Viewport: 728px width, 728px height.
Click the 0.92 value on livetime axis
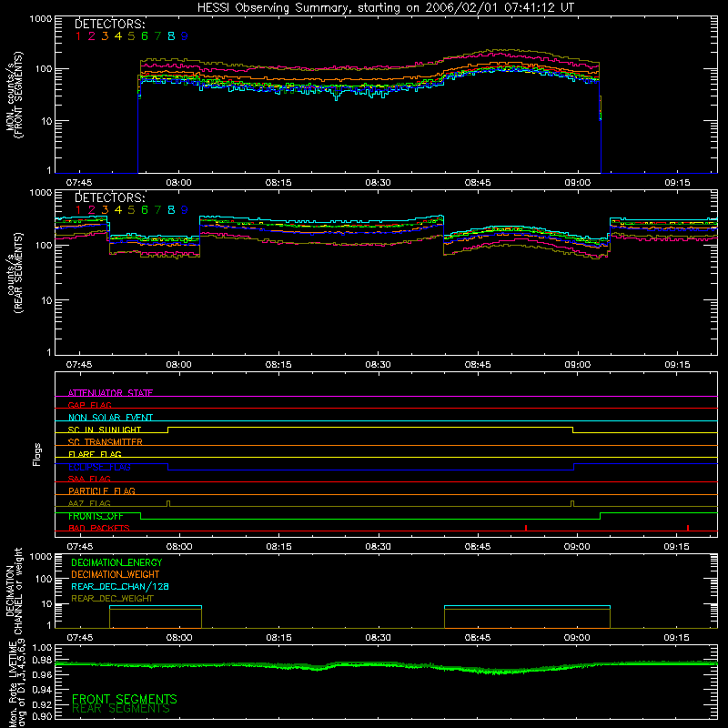tap(42, 703)
